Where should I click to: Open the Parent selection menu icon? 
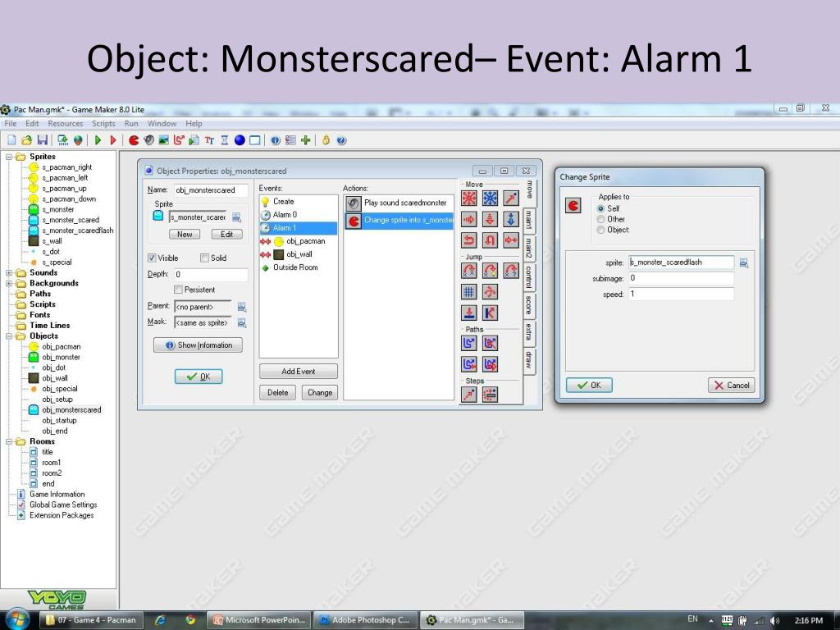(242, 307)
